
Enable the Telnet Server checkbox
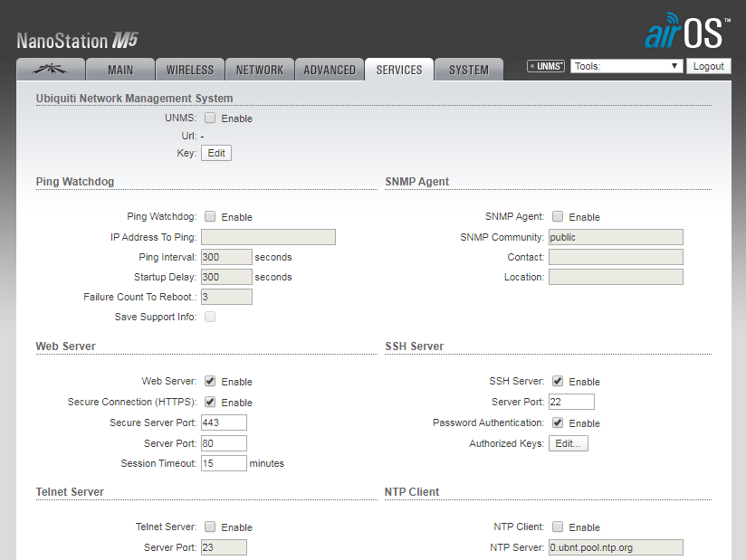coord(210,527)
